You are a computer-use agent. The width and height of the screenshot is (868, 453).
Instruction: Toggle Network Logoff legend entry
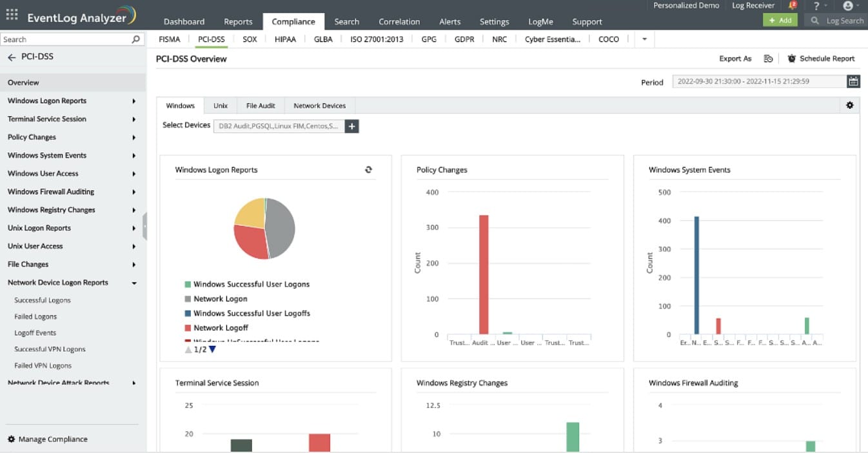click(217, 328)
